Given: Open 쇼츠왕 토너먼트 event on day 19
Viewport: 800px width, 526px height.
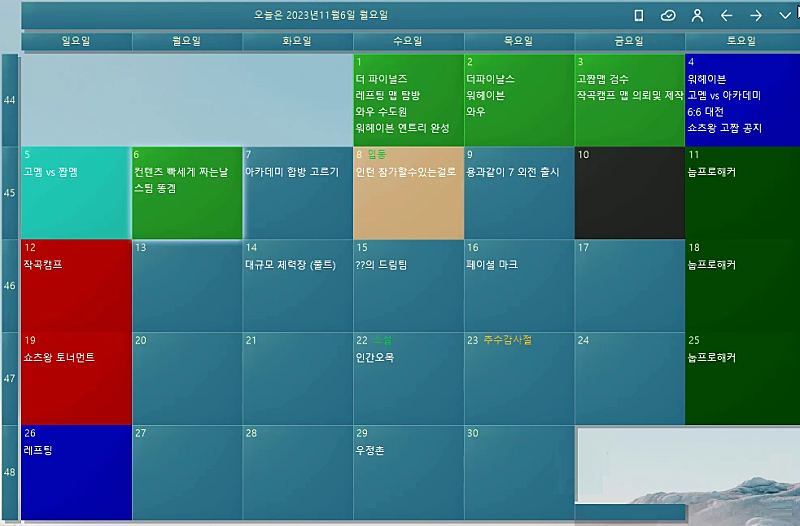Looking at the screenshot, I should pyautogui.click(x=59, y=358).
